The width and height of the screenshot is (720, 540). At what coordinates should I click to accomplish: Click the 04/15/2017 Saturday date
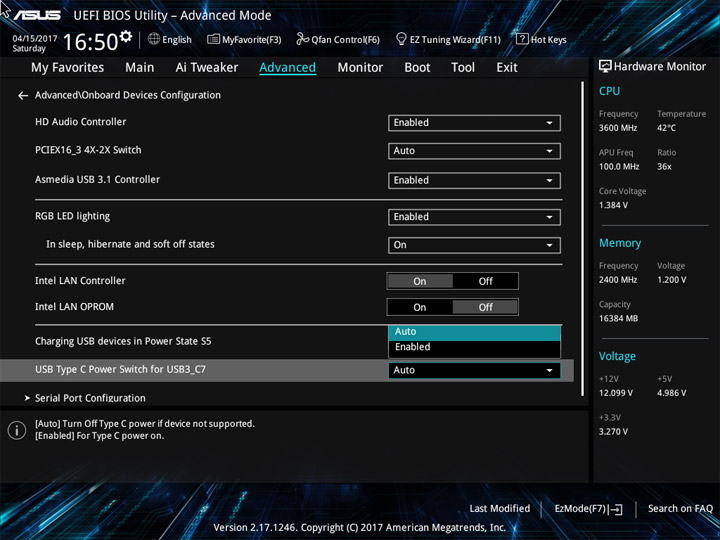[34, 43]
